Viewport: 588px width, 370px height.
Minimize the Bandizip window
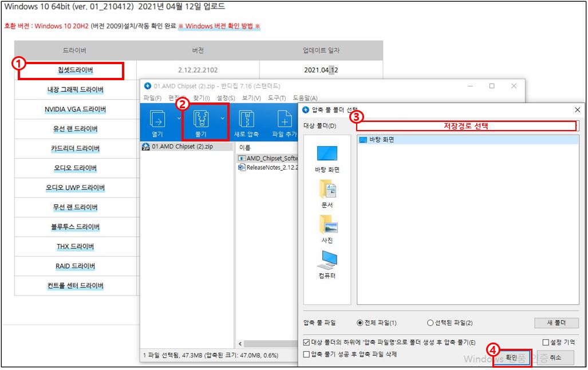point(470,86)
